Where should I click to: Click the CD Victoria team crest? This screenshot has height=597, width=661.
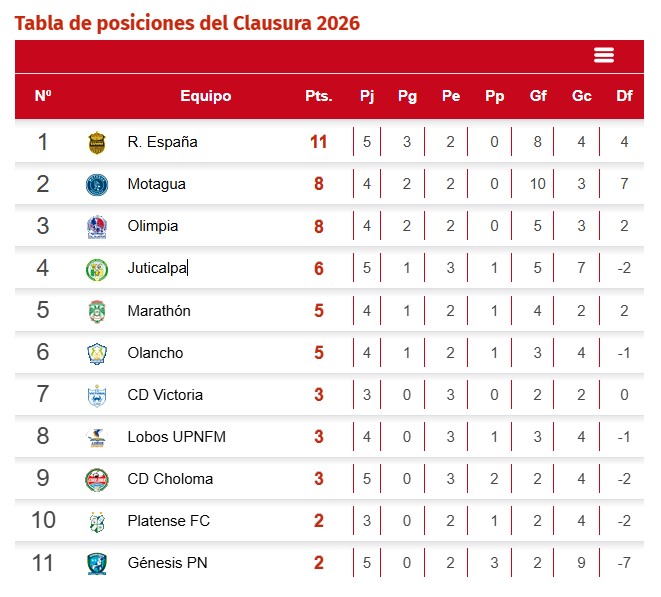tap(96, 395)
